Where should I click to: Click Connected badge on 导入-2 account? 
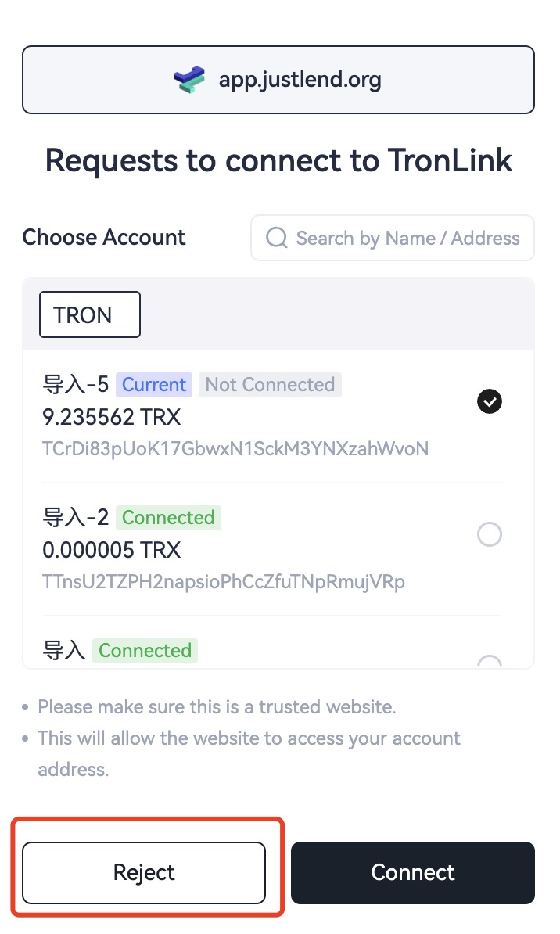point(168,518)
